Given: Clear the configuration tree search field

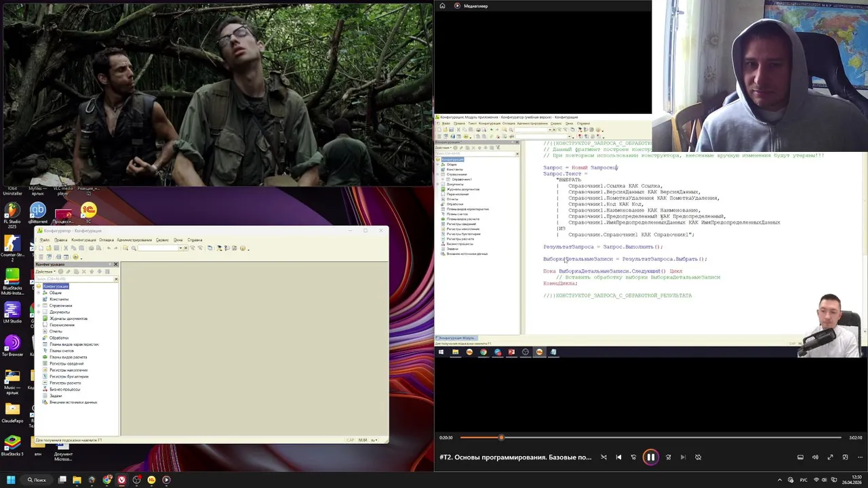Looking at the screenshot, I should 116,279.
